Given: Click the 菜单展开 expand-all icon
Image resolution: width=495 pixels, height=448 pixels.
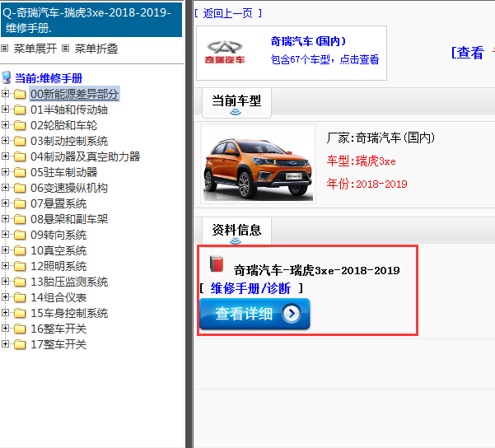Looking at the screenshot, I should pyautogui.click(x=5, y=49).
